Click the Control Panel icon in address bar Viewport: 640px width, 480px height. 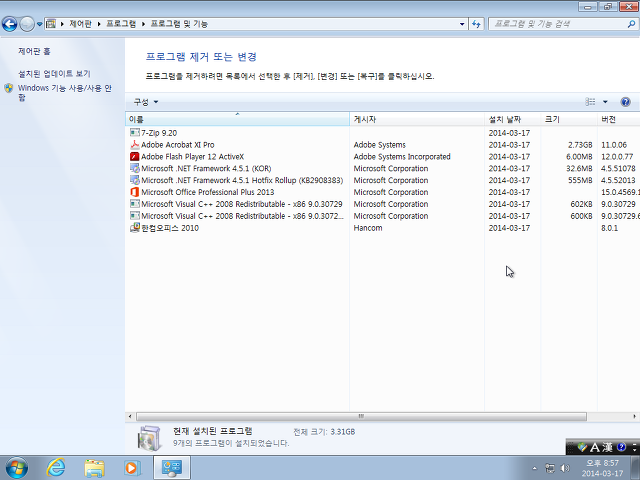click(x=51, y=24)
